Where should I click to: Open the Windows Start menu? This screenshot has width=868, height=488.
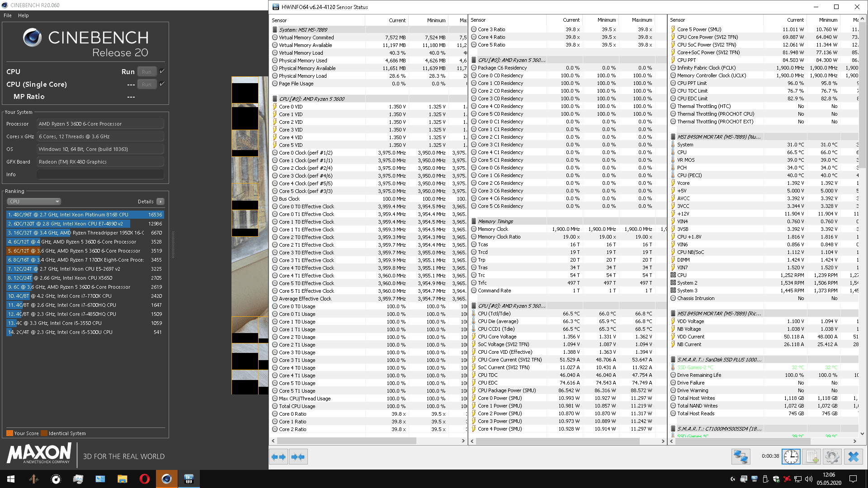11,479
